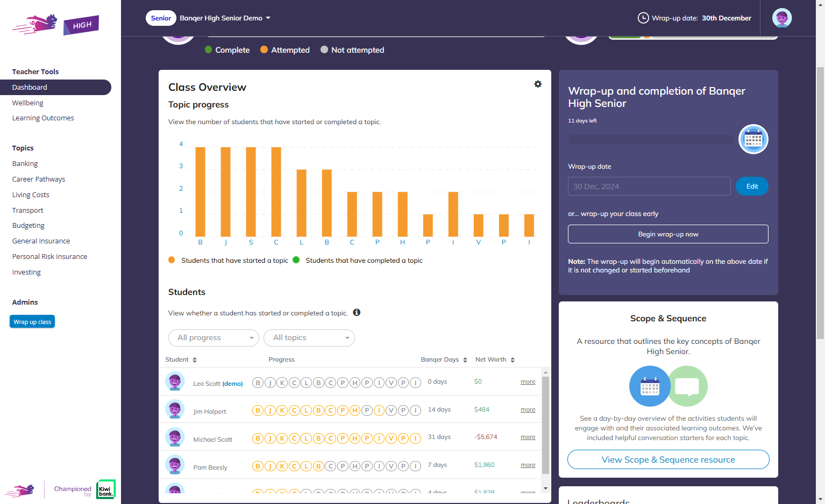825x504 pixels.
Task: Open the Personal Risk Insurance topic
Action: [x=49, y=256]
